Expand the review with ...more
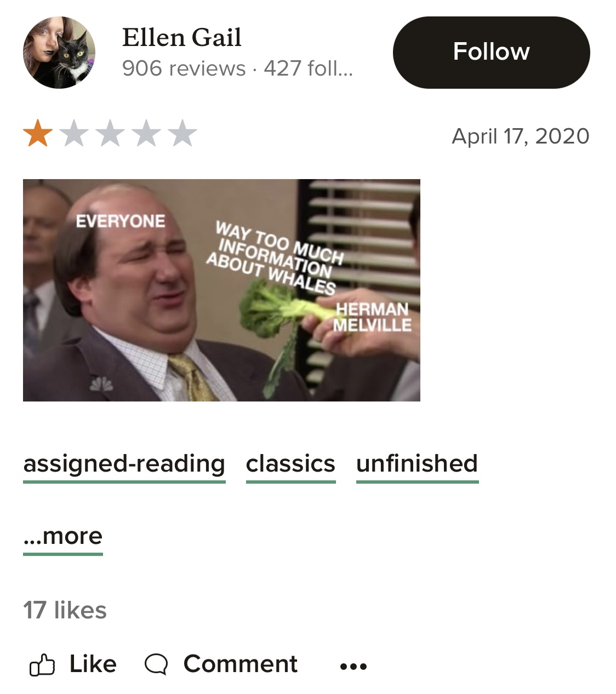The height and width of the screenshot is (694, 616). pyautogui.click(x=63, y=537)
